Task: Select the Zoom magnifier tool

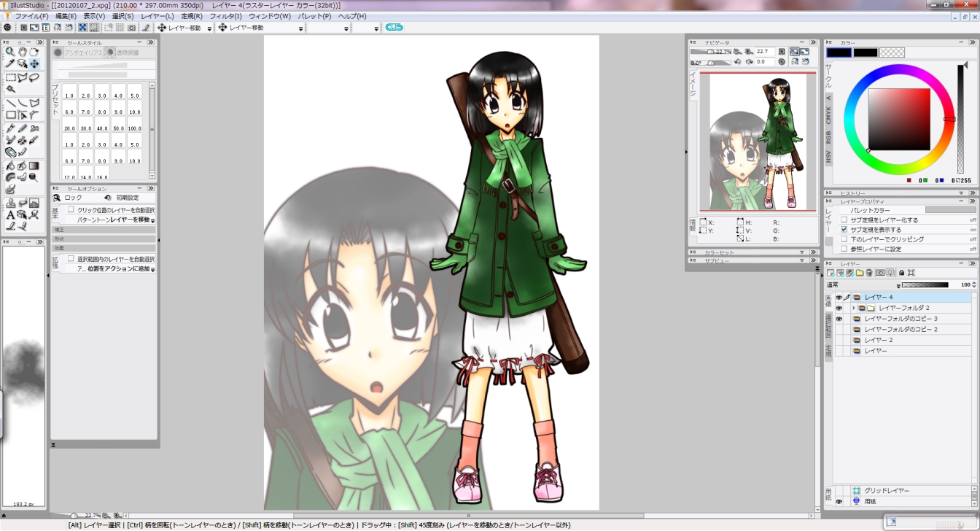Action: click(10, 53)
